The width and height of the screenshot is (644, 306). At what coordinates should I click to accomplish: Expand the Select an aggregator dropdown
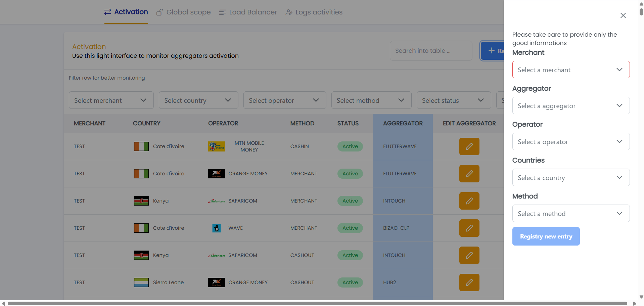pyautogui.click(x=570, y=106)
